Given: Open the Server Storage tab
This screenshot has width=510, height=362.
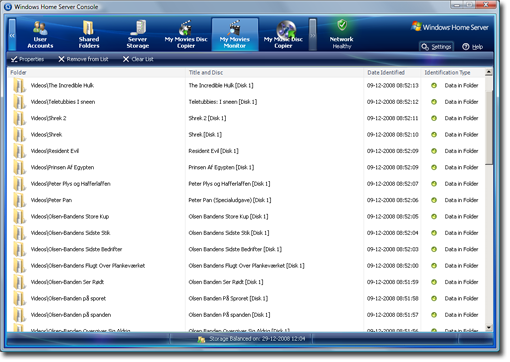Looking at the screenshot, I should click(138, 35).
